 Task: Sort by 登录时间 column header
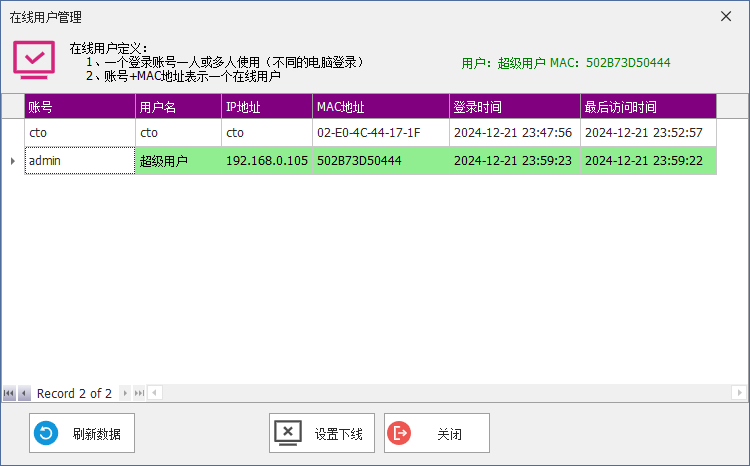[x=515, y=106]
